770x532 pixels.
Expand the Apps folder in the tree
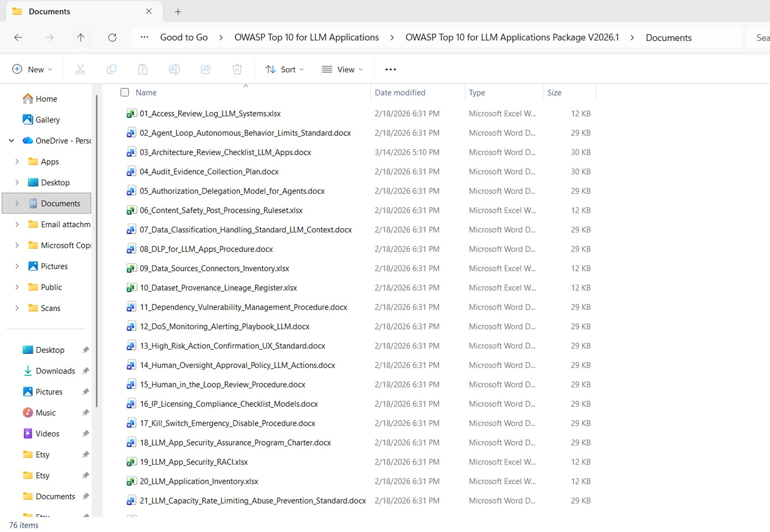pos(17,162)
